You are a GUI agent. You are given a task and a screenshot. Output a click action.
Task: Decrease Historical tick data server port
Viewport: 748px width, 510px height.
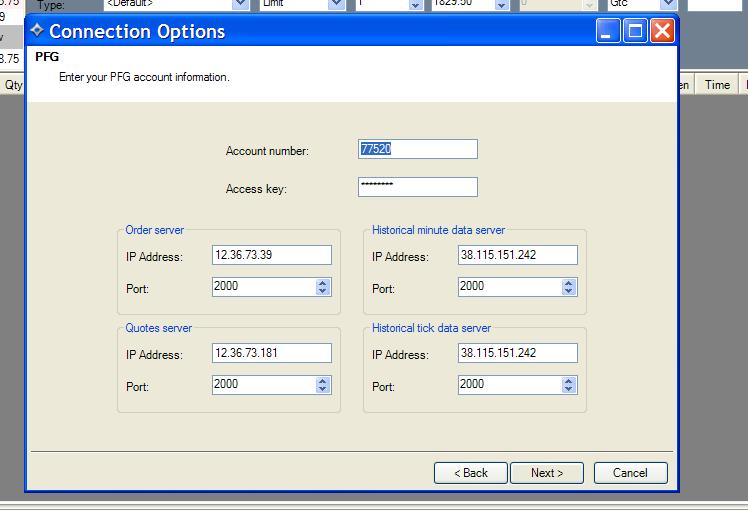569,388
